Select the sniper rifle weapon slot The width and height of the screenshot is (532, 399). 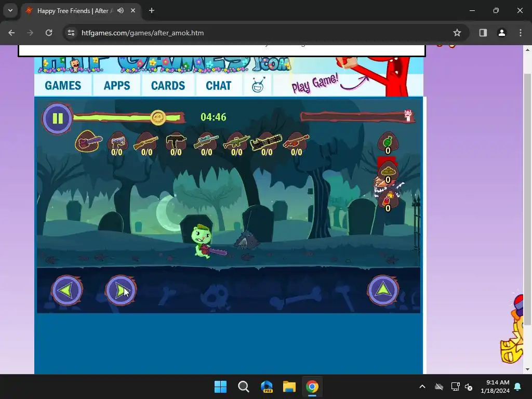pyautogui.click(x=206, y=143)
